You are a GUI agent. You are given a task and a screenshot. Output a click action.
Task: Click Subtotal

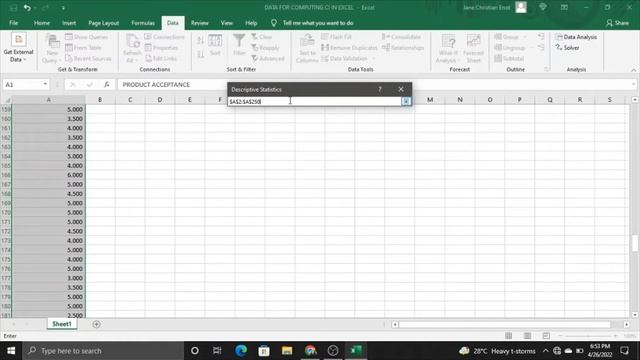pyautogui.click(x=509, y=58)
